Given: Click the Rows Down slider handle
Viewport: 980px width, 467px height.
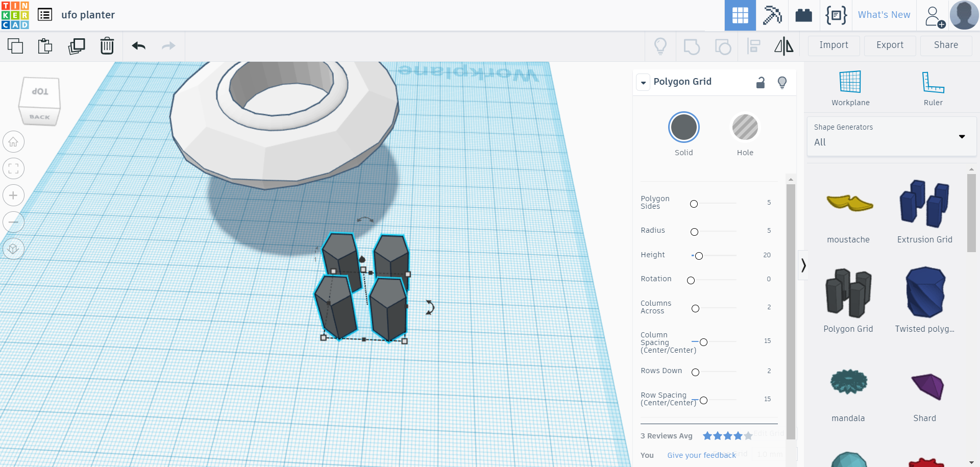Looking at the screenshot, I should click(695, 372).
